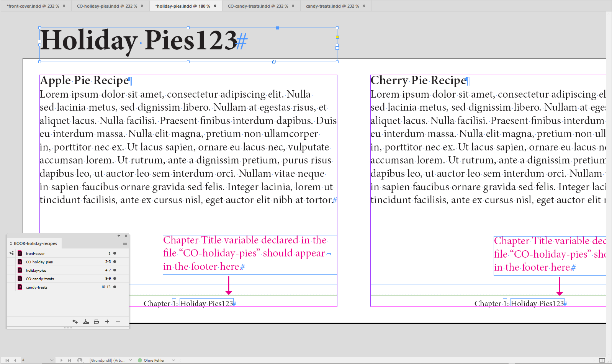The width and height of the screenshot is (612, 364).
Task: Click the Book panel bottom resize grip
Action: [x=68, y=328]
